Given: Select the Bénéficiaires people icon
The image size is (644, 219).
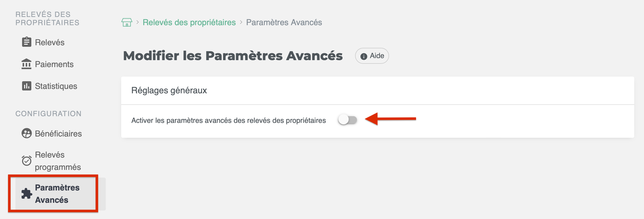Looking at the screenshot, I should click(27, 133).
